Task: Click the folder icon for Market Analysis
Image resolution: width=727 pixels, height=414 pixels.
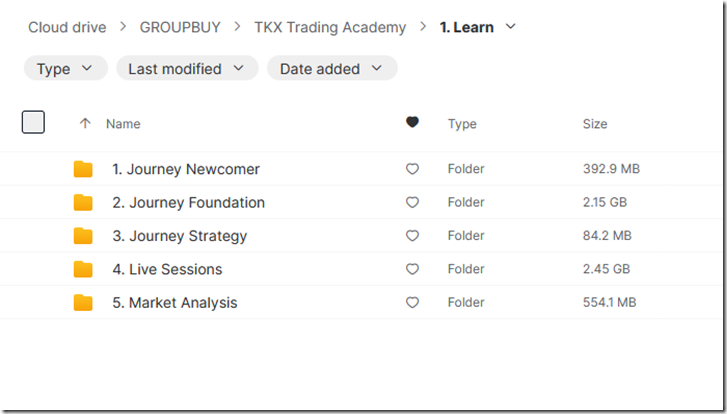Action: [83, 303]
